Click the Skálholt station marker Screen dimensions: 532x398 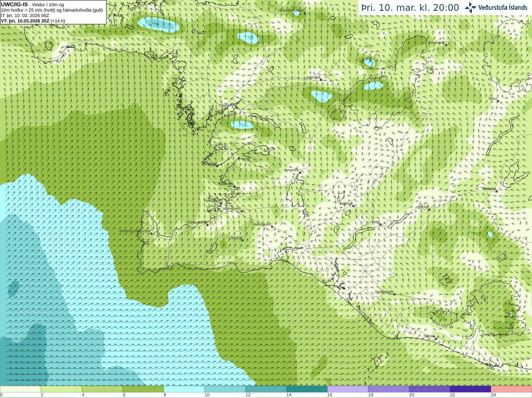(x=353, y=206)
